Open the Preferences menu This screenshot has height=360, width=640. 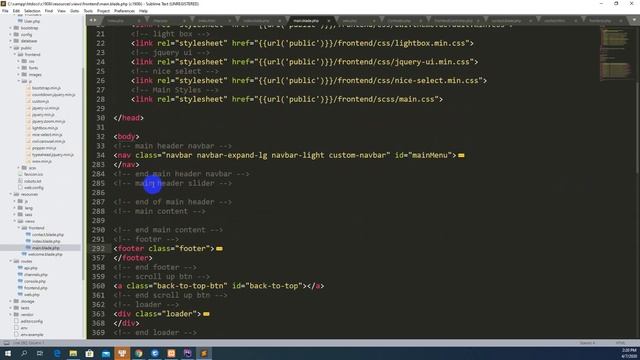pyautogui.click(x=124, y=11)
